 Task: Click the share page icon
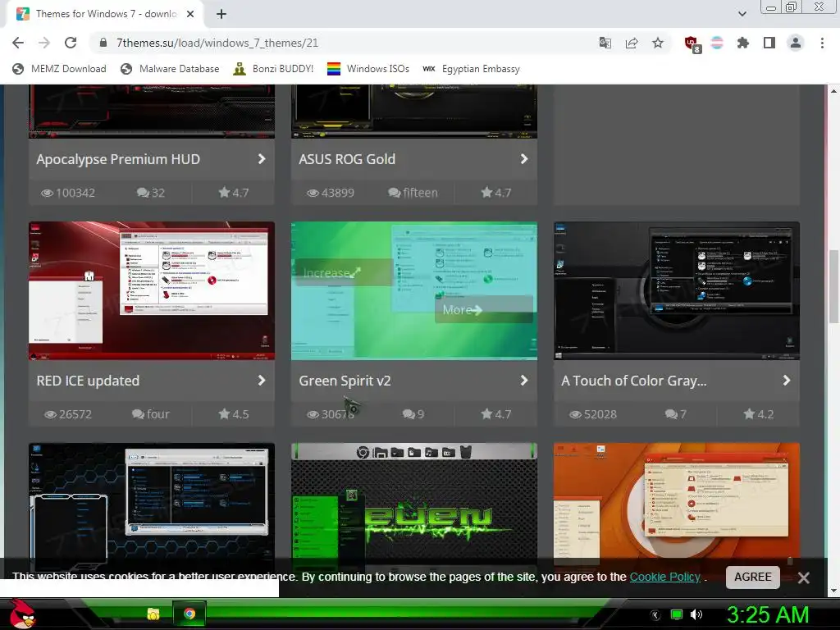(632, 43)
